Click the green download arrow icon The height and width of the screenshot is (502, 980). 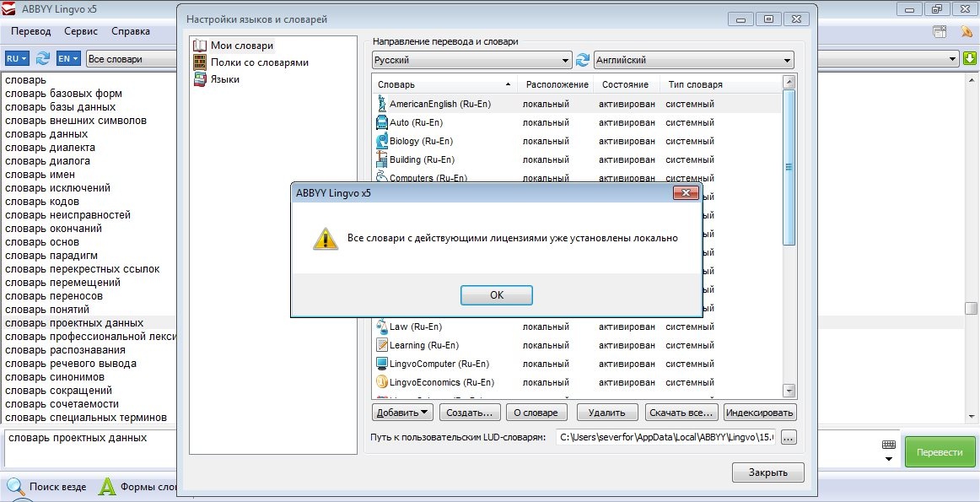(970, 58)
